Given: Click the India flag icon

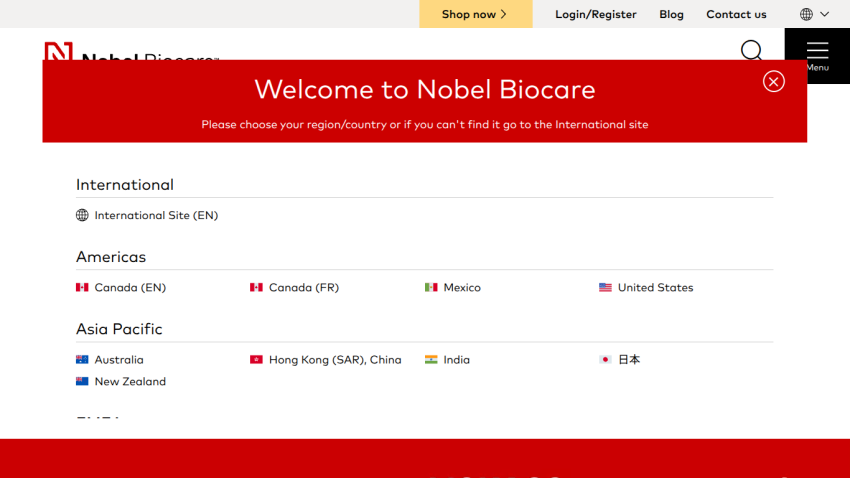Looking at the screenshot, I should click(431, 359).
